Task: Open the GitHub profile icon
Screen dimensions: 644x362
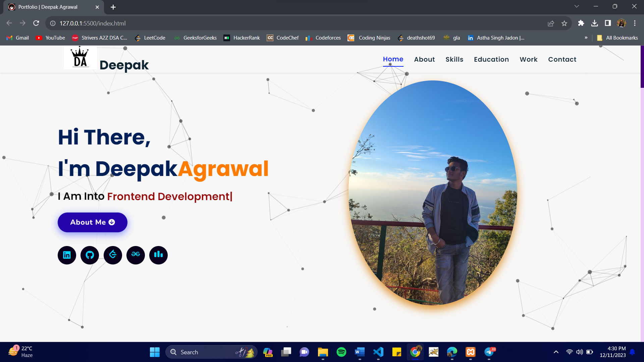Action: [90, 255]
